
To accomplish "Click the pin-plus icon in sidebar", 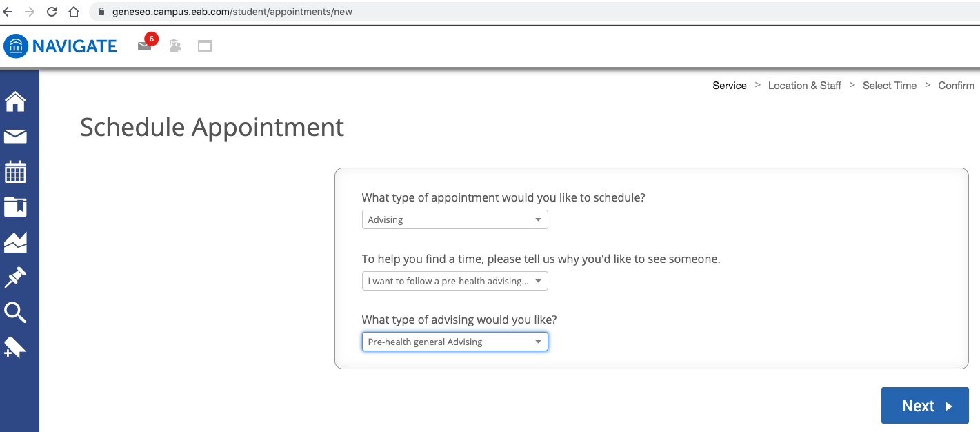I will point(15,347).
